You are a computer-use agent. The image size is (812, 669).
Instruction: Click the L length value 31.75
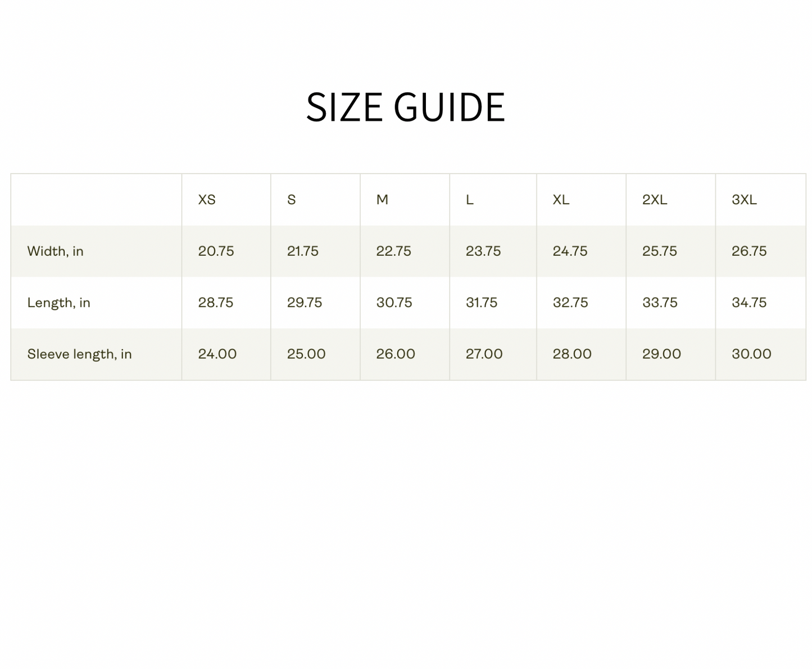[482, 303]
